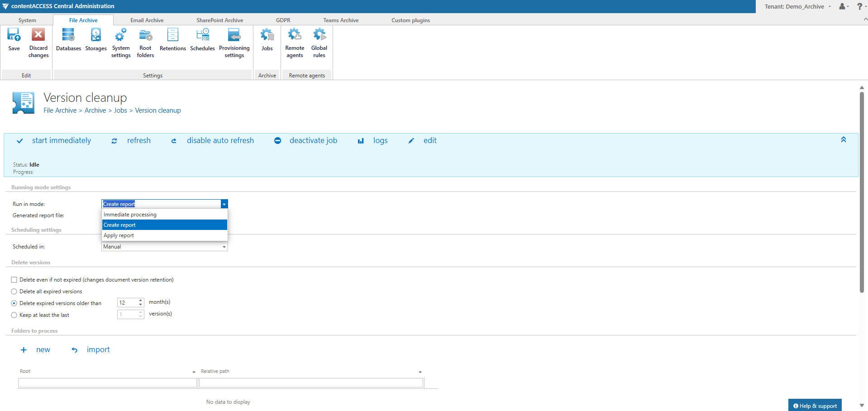Screen dimensions: 868x411
Task: Click the scrollbar down arrow
Action: [862, 406]
